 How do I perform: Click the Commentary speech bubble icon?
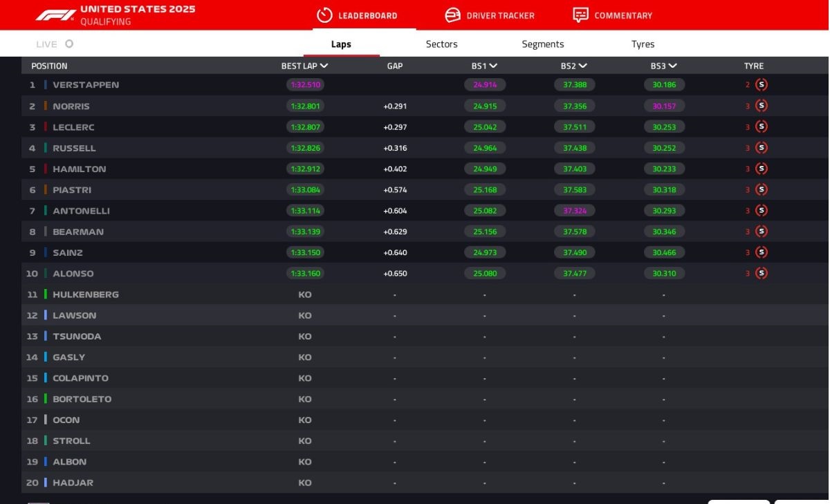pyautogui.click(x=580, y=15)
